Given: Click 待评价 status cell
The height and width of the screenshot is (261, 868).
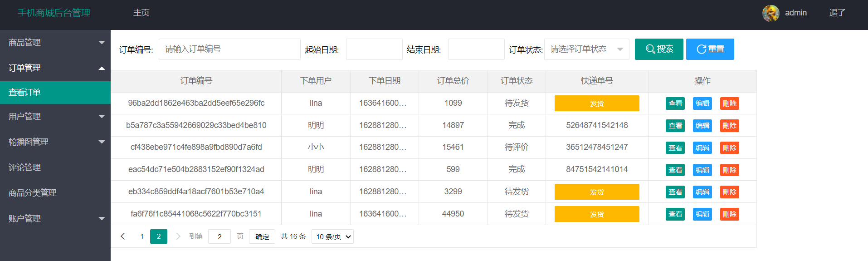Looking at the screenshot, I should pos(517,147).
